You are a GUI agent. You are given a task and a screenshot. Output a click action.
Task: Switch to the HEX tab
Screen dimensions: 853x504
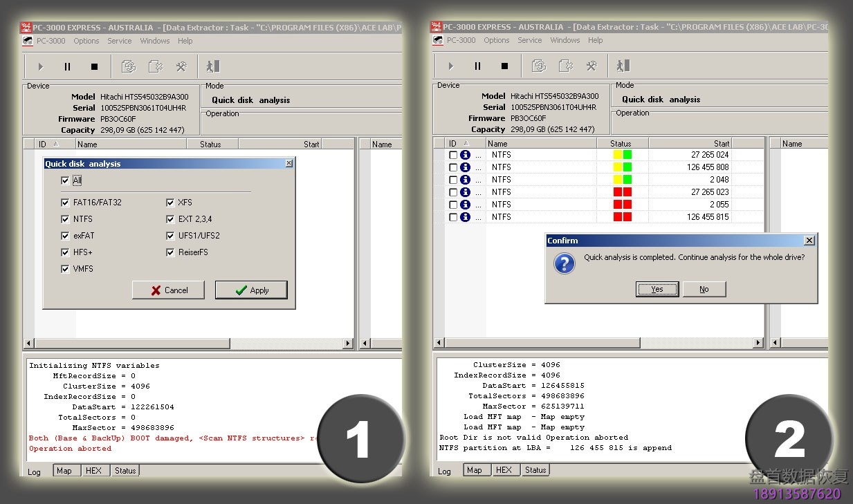coord(95,470)
